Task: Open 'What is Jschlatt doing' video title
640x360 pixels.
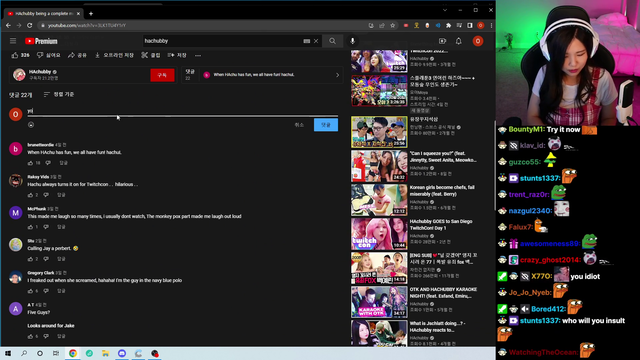Action: pyautogui.click(x=438, y=327)
